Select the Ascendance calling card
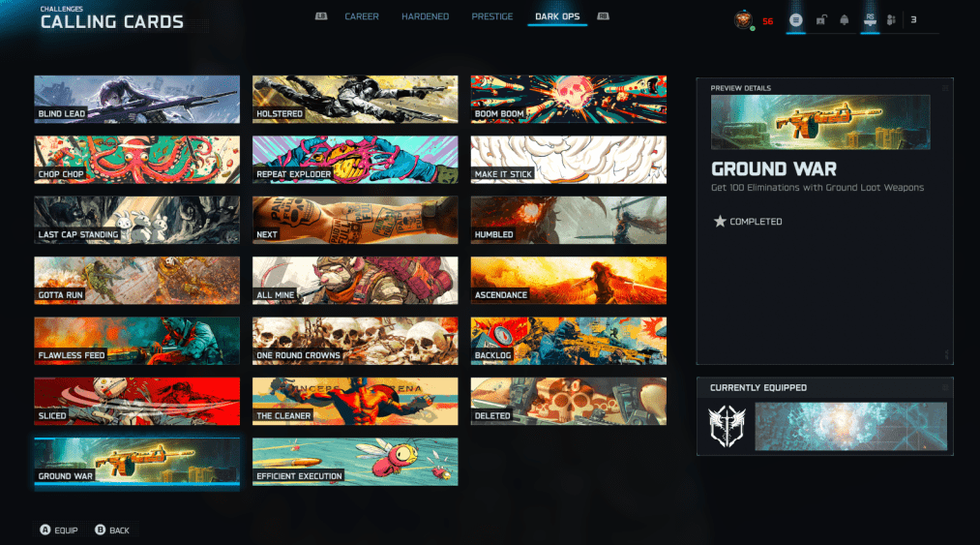980x545 pixels. coord(568,280)
